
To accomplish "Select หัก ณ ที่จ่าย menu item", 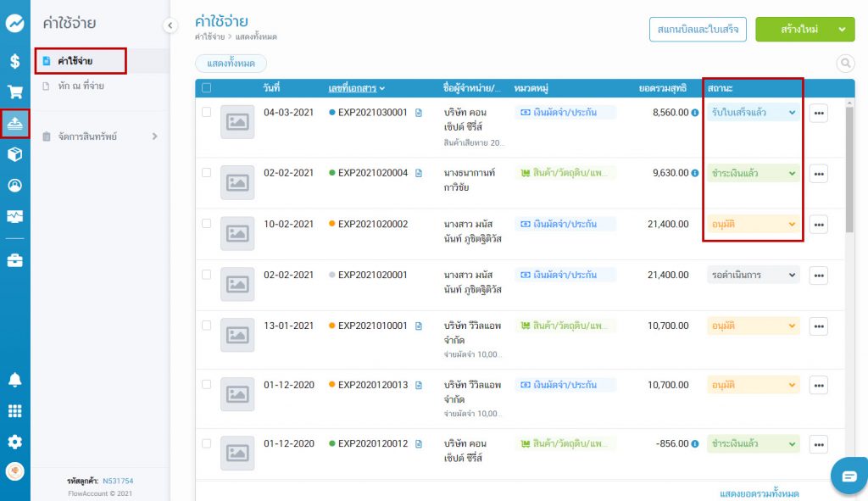I will click(x=81, y=86).
